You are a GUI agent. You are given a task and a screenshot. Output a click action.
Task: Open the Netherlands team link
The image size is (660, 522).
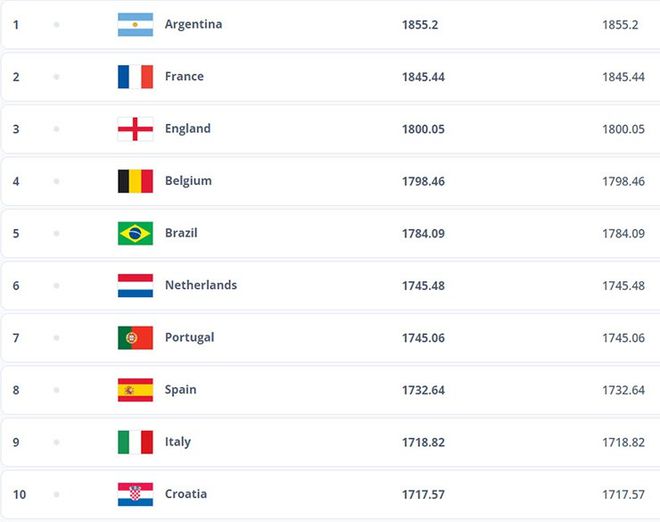tap(201, 285)
